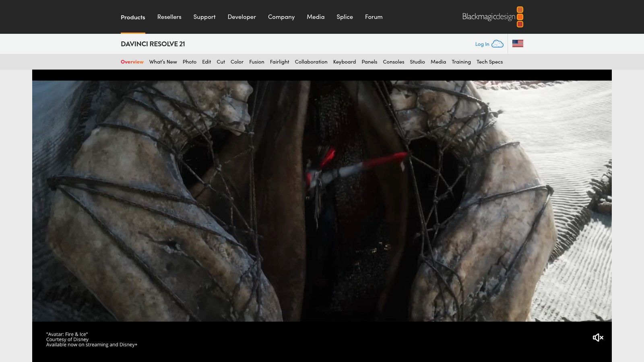Viewport: 644px width, 362px height.
Task: Click the DAVINCI RESOLVE 21 title
Action: click(x=153, y=44)
